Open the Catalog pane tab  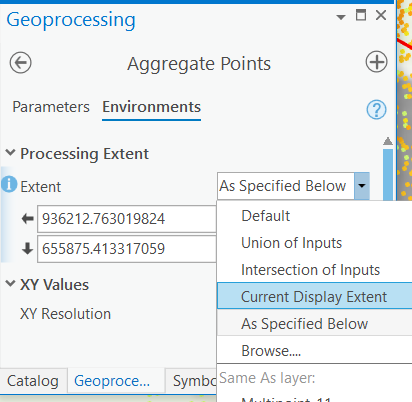tap(33, 381)
